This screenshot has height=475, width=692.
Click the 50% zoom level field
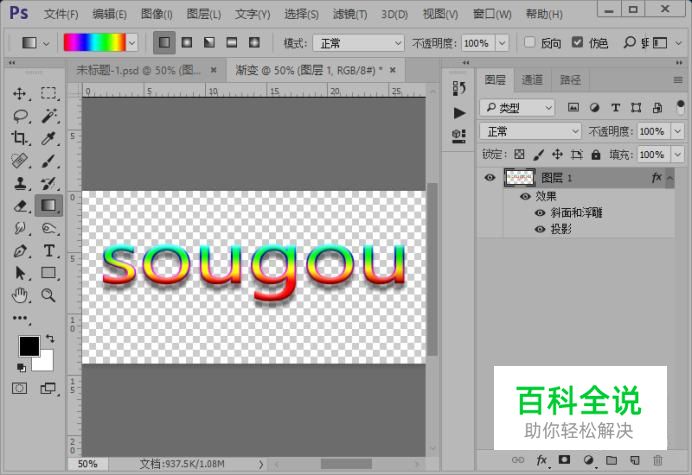coord(87,464)
